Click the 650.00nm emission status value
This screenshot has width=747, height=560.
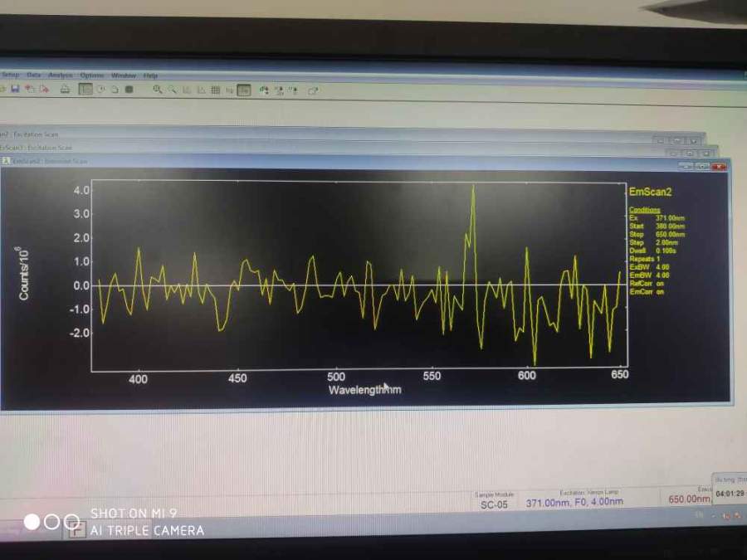pyautogui.click(x=690, y=499)
